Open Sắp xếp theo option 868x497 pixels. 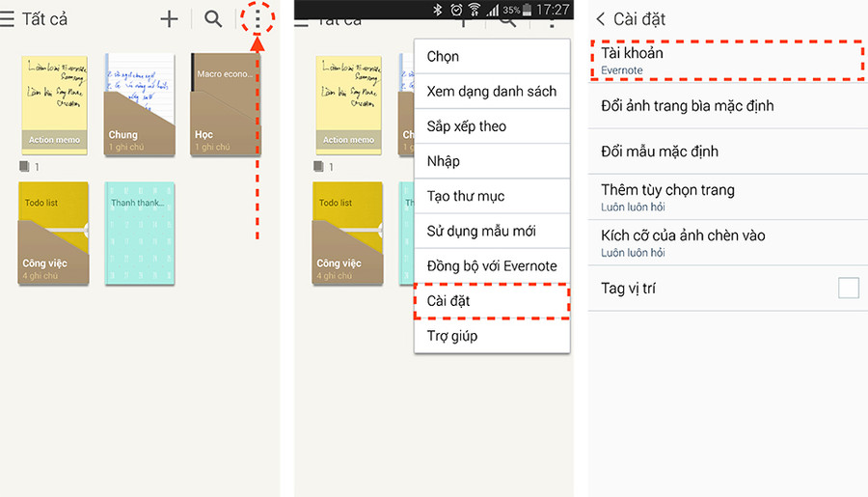(492, 126)
